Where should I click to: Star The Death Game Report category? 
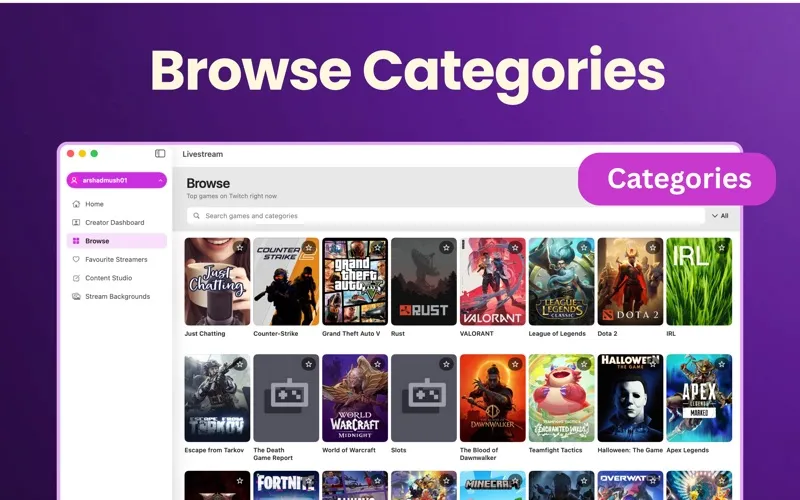pyautogui.click(x=309, y=364)
